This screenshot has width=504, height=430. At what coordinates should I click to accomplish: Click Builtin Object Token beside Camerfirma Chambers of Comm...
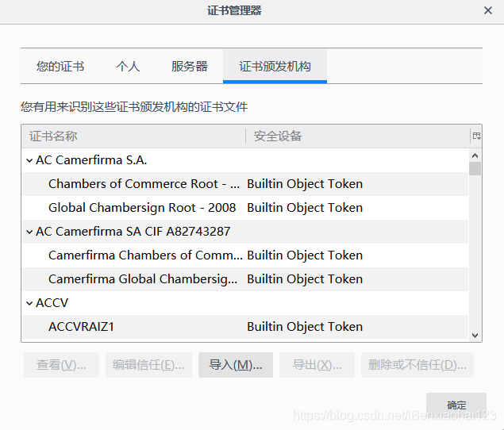305,255
